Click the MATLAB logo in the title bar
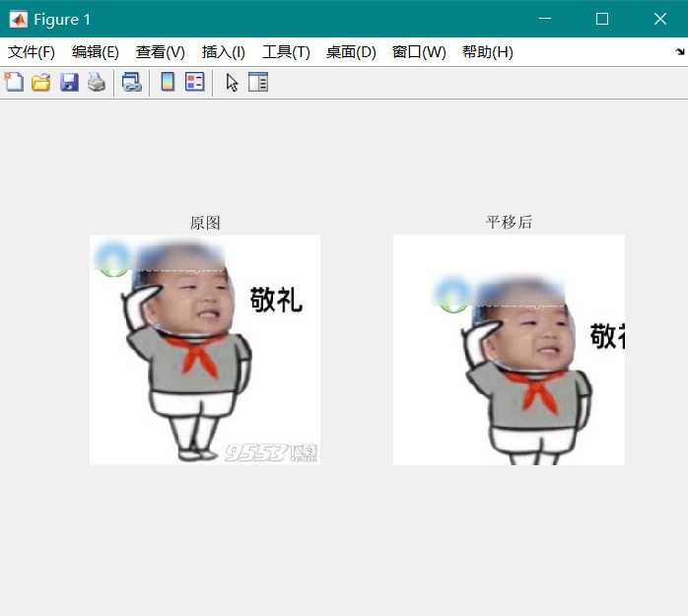Screen dimensions: 688x616 point(19,20)
